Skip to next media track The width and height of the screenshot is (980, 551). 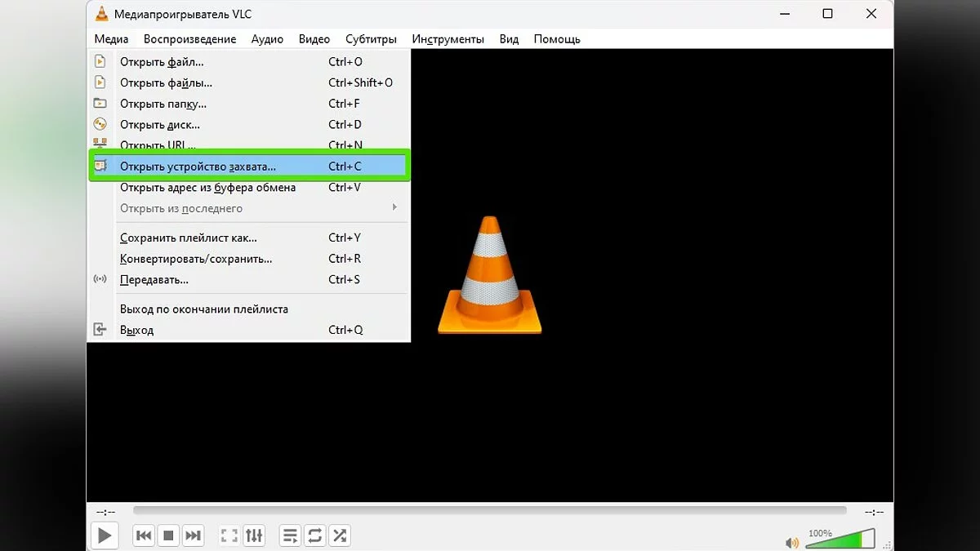coord(193,535)
